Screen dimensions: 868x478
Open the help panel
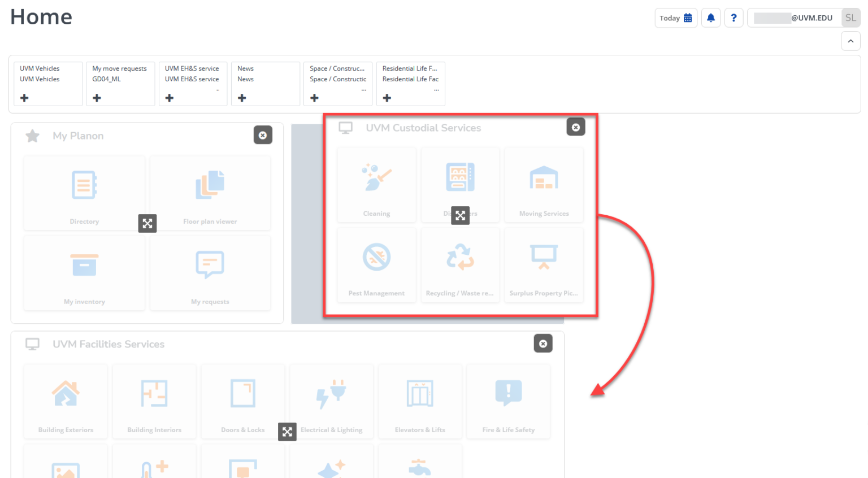(734, 18)
